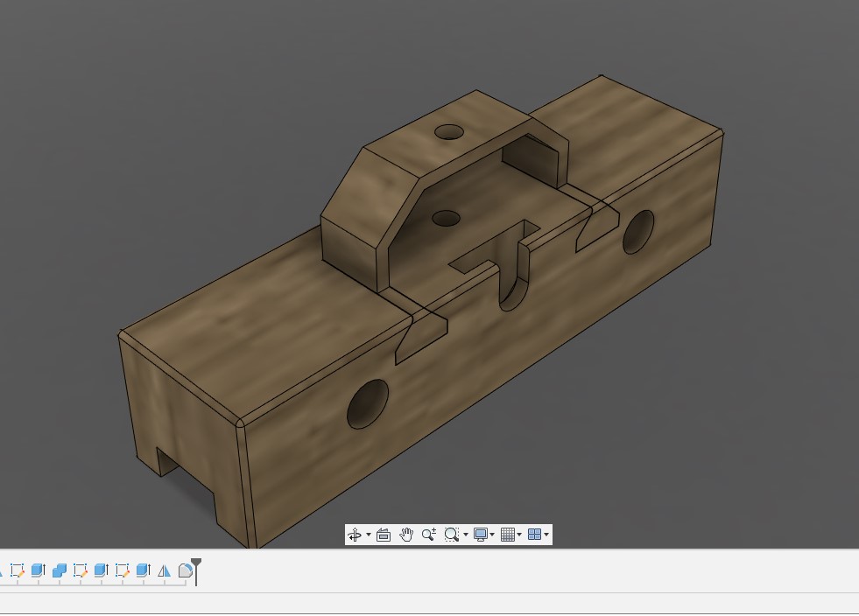859x616 pixels.
Task: Click the Viewports layout icon
Action: tap(534, 535)
